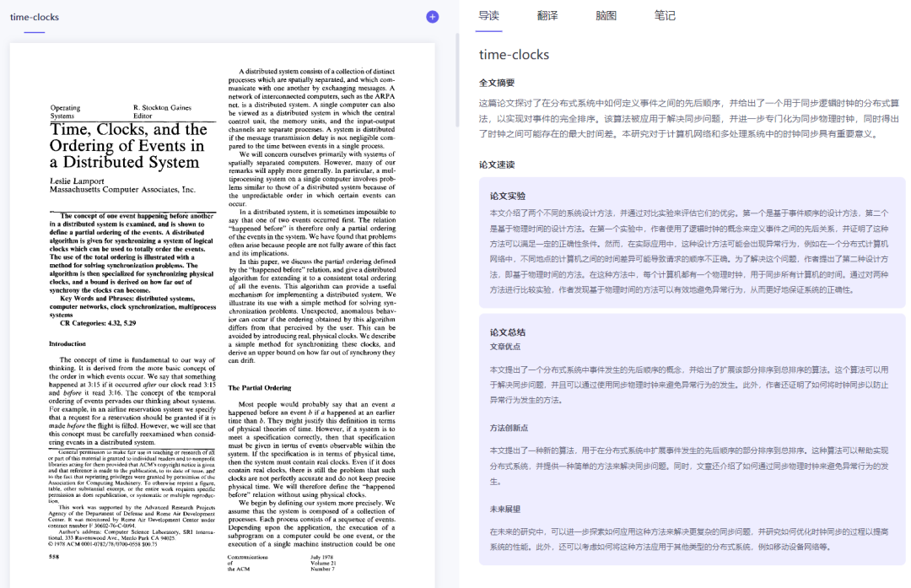This screenshot has width=911, height=588.
Task: Click the "R. Stockton Gaines" editor name
Action: click(162, 107)
